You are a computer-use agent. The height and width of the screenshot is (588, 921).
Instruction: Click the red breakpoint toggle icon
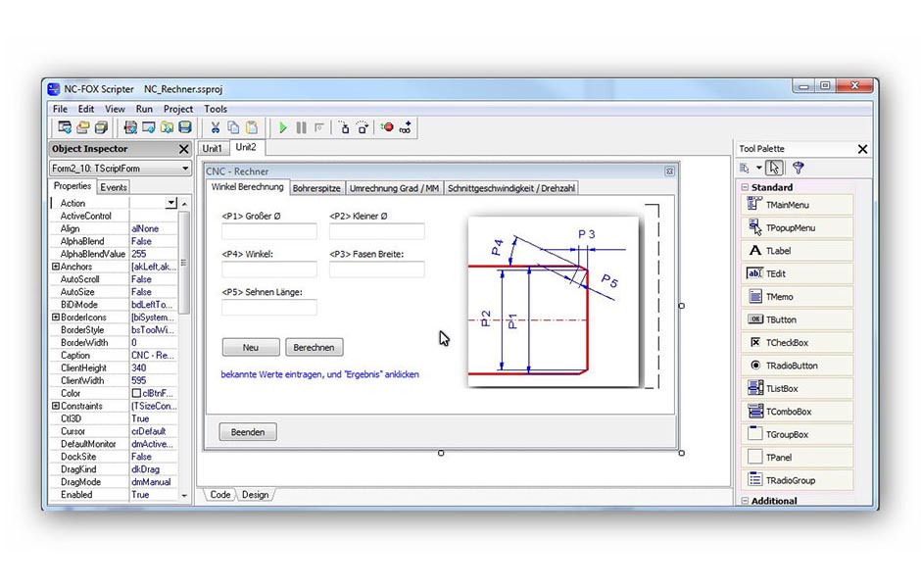click(x=387, y=127)
